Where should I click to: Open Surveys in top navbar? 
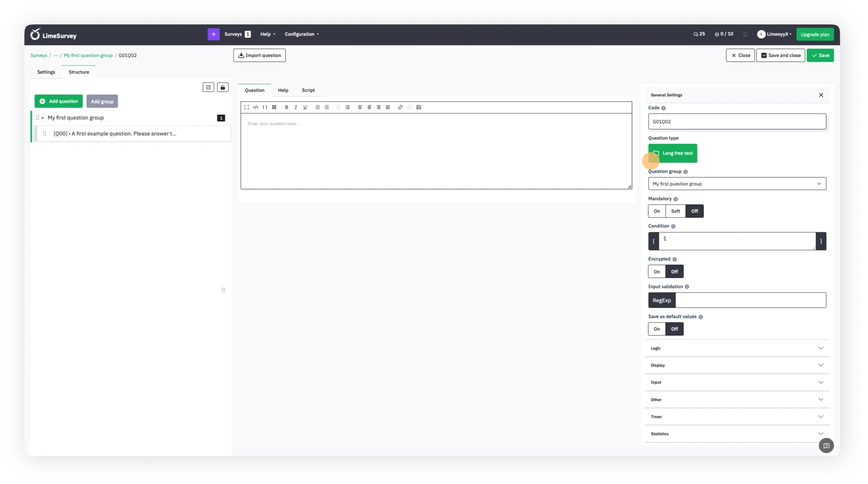pos(237,34)
